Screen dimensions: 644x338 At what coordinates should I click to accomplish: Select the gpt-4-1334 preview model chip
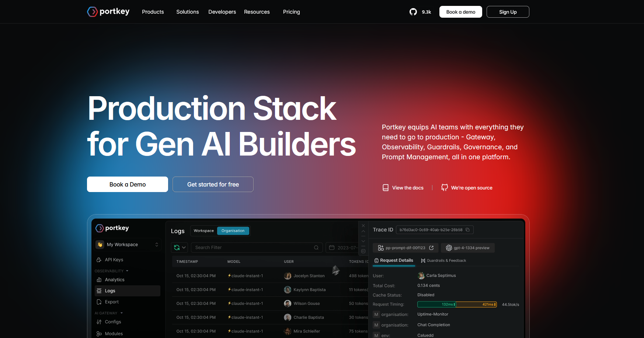[468, 248]
